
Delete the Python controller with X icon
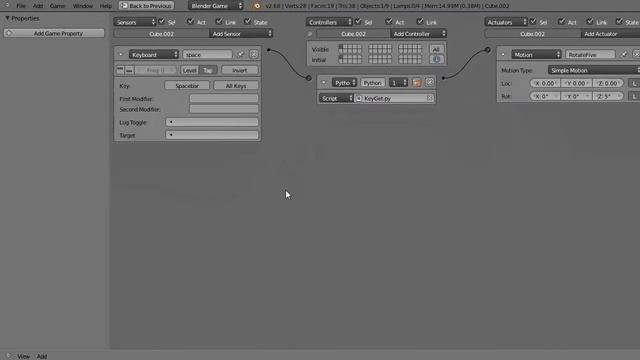[430, 83]
